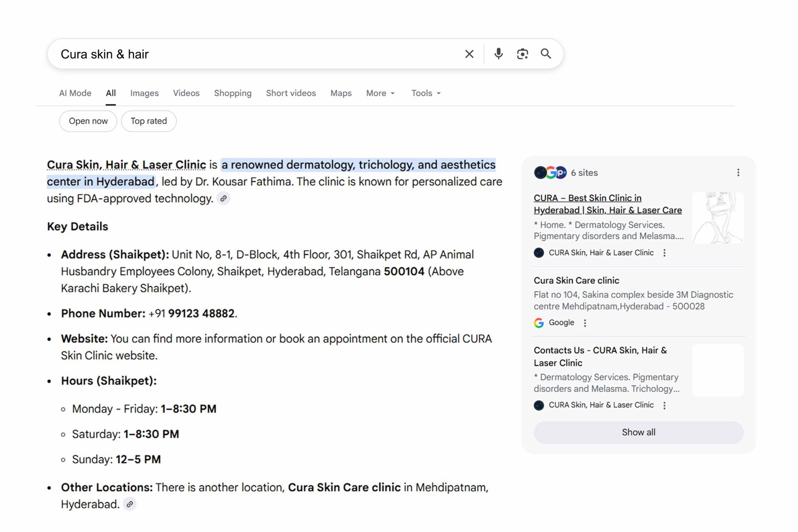Click the link chip after FDA-approved technology

click(x=223, y=198)
